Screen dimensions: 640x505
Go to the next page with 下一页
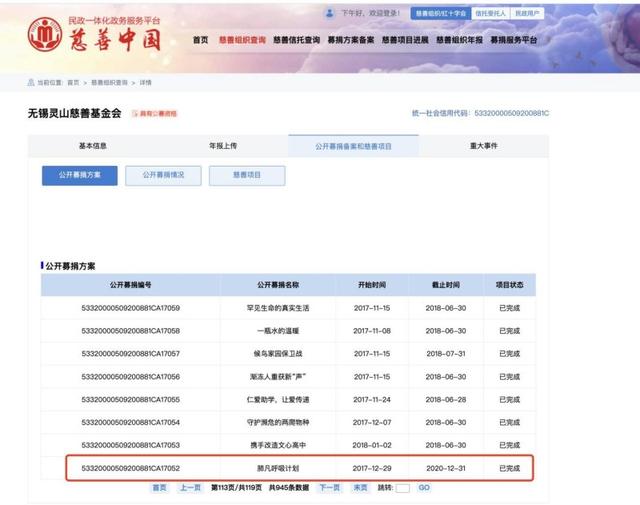[x=329, y=488]
